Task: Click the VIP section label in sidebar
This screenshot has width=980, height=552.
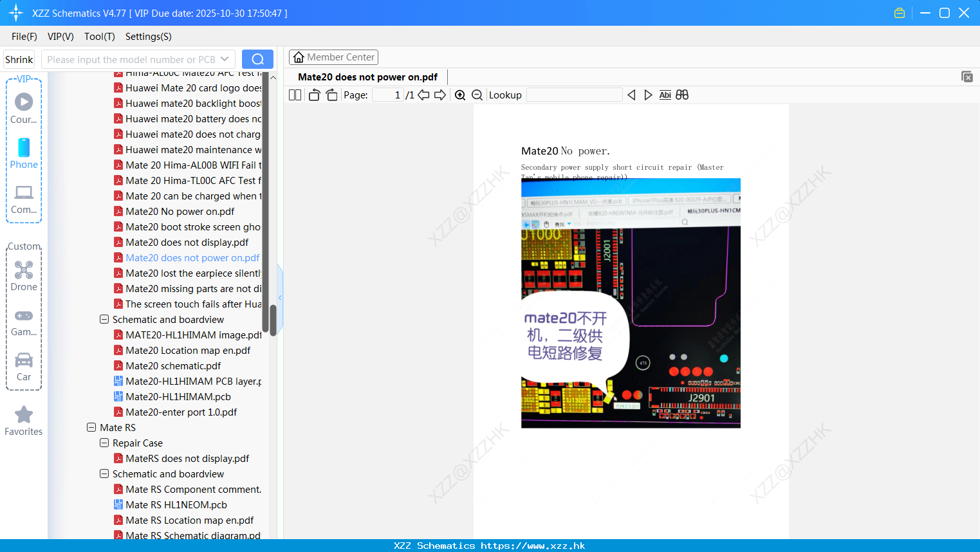Action: tap(24, 78)
